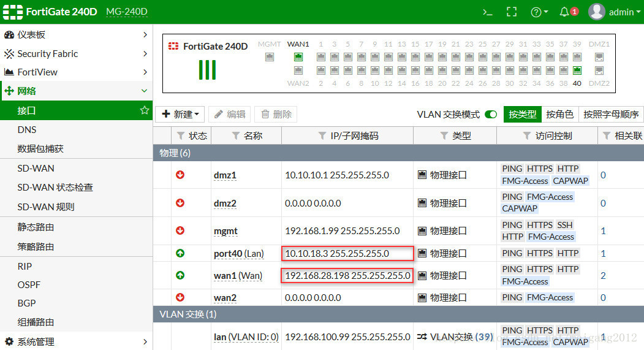This screenshot has height=350, width=644.
Task: Click the port 40 icon
Action: (577, 70)
